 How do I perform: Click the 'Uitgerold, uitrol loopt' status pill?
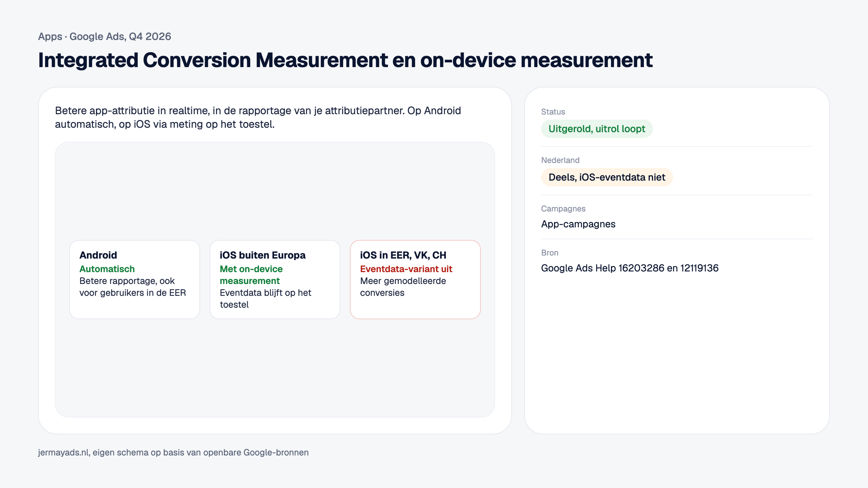[597, 129]
